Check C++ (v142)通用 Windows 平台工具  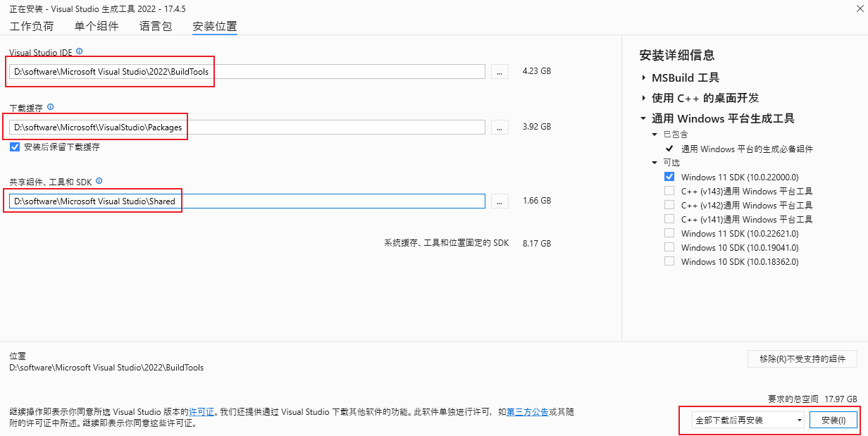[x=669, y=205]
